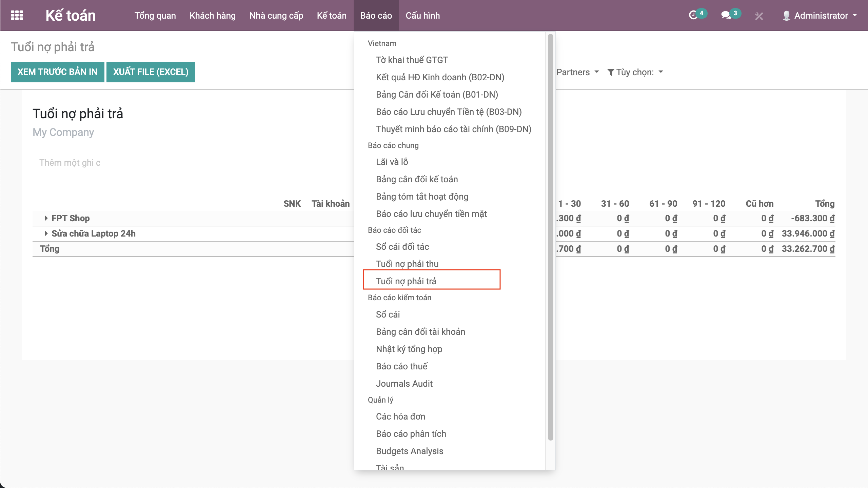The width and height of the screenshot is (868, 488).
Task: Open Tờ khai thuế GTGT report
Action: click(x=412, y=60)
